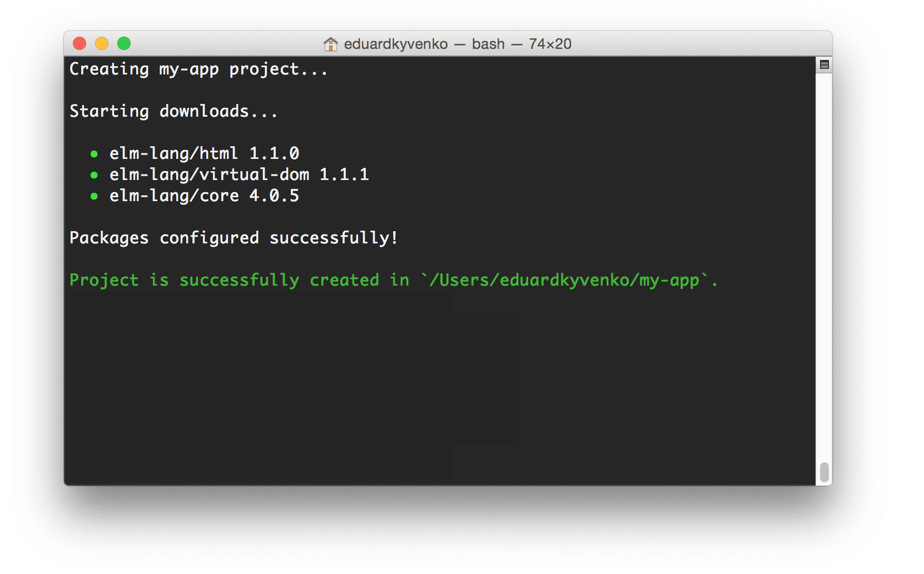Click the scroll lock icon at top right
Image resolution: width=924 pixels, height=574 pixels.
(823, 64)
